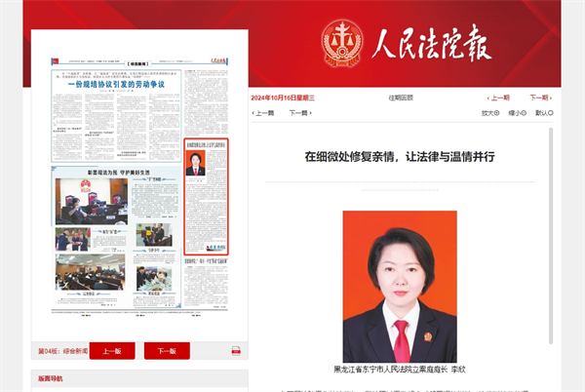Image resolution: width=585 pixels, height=392 pixels.
Task: Open 往期回顾 past issues review
Action: pyautogui.click(x=401, y=98)
